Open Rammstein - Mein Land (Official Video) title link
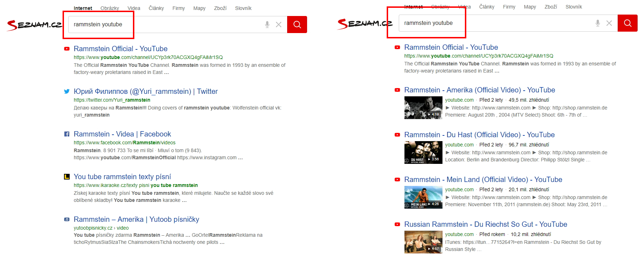This screenshot has height=257, width=644. click(x=483, y=180)
